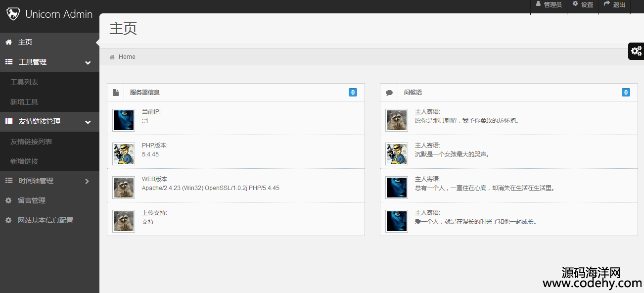Click the file icon in 服务器信息 header
The height and width of the screenshot is (293, 644).
(116, 93)
